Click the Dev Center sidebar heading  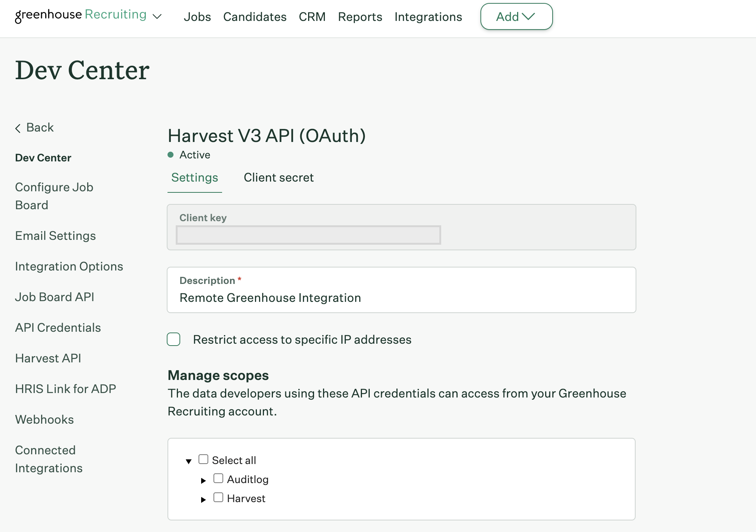(43, 158)
